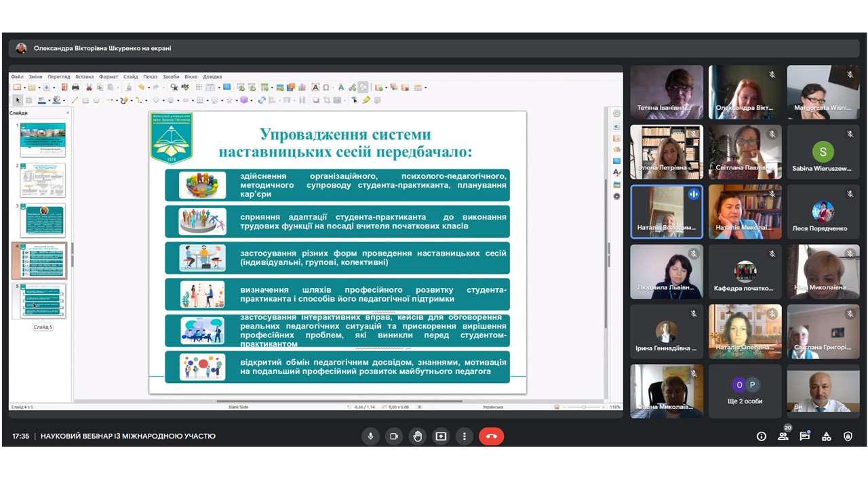Open the activities panel icon
This screenshot has width=868, height=488.
[827, 436]
